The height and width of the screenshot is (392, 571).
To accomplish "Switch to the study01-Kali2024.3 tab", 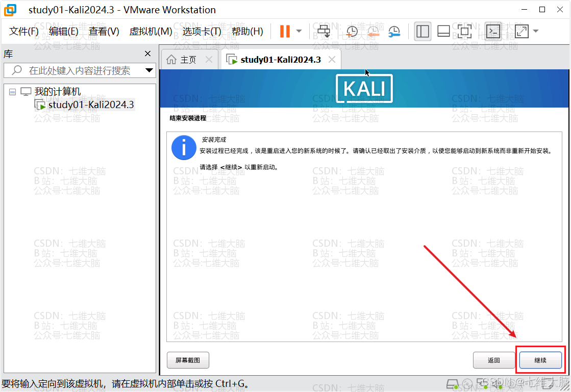I will point(281,60).
